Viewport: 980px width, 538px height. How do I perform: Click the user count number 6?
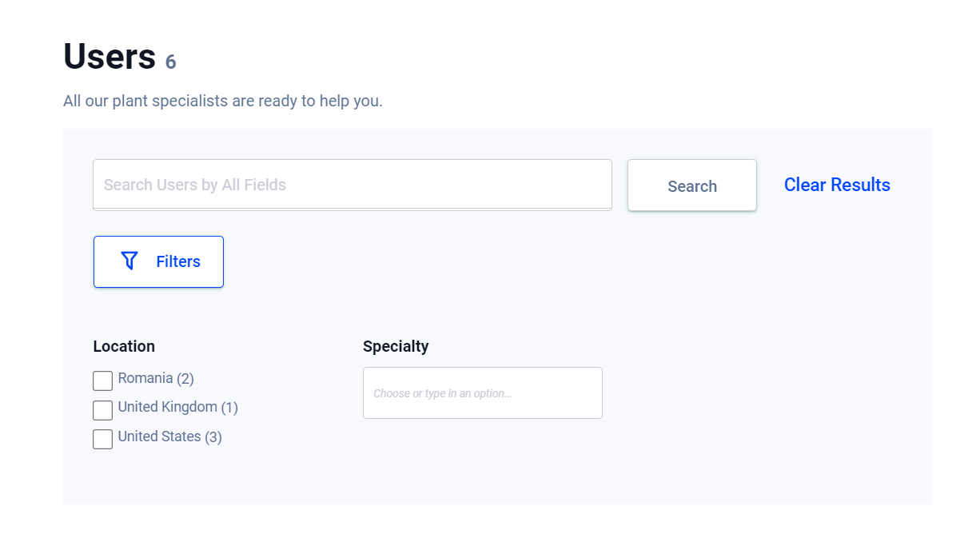point(171,62)
